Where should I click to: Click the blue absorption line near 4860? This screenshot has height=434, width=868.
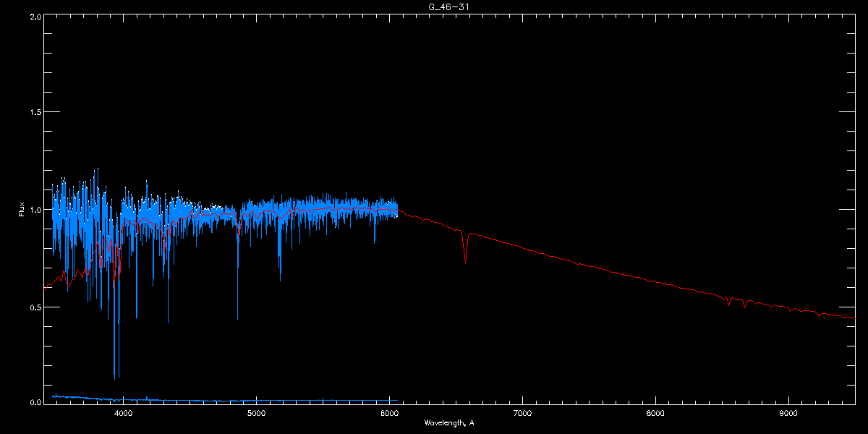[238, 275]
